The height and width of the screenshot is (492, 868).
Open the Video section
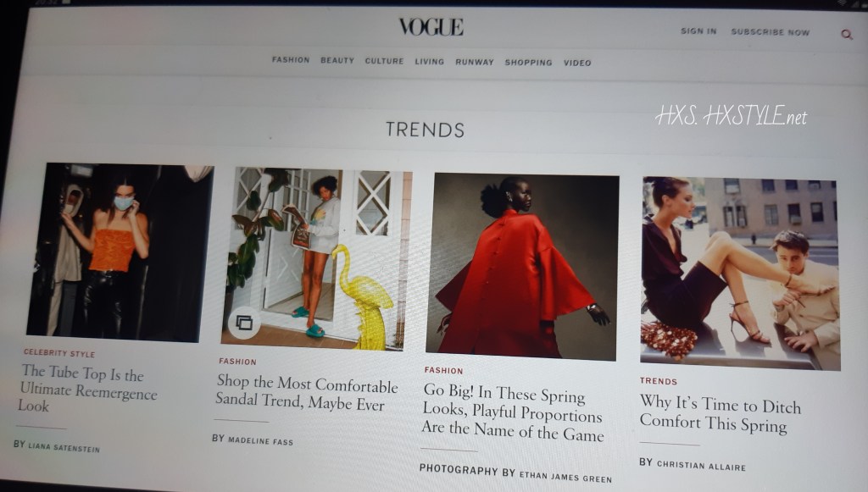577,63
